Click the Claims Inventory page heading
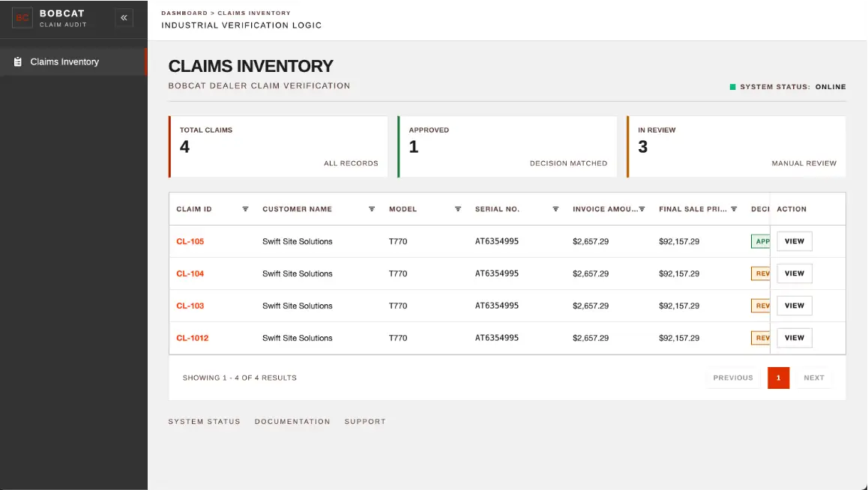Image resolution: width=868 pixels, height=490 pixels. click(x=251, y=66)
